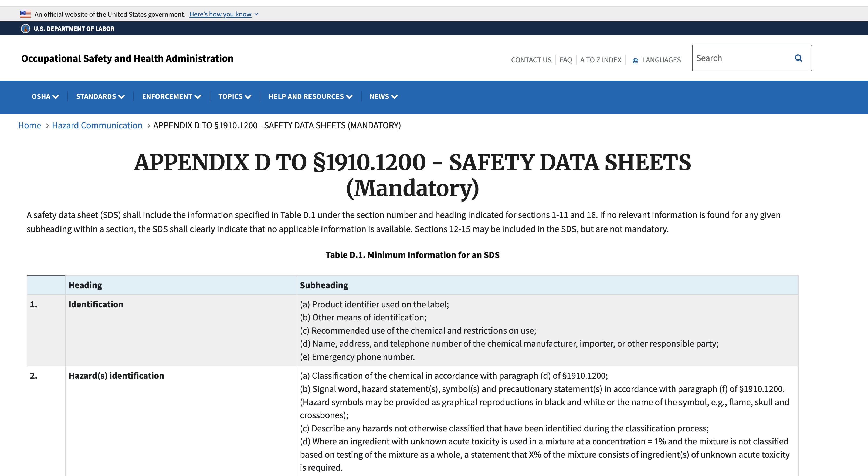This screenshot has height=476, width=868.
Task: Go to Home breadcrumb
Action: [x=30, y=126]
